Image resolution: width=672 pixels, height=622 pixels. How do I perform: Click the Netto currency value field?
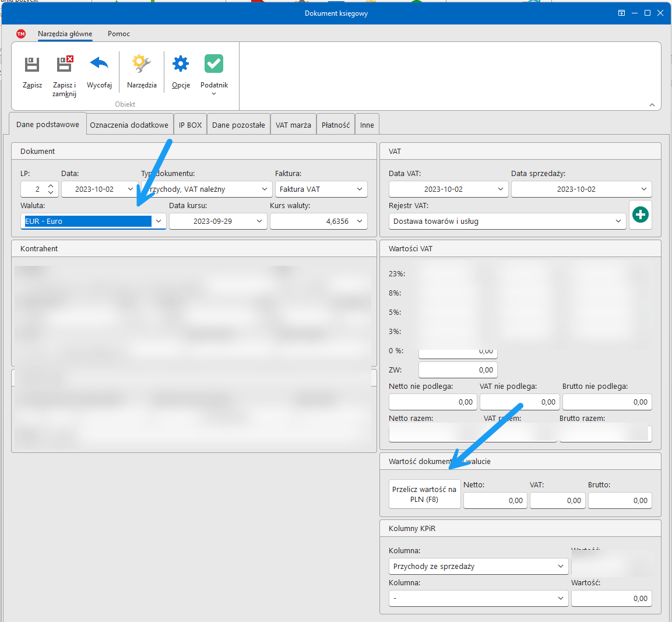495,500
